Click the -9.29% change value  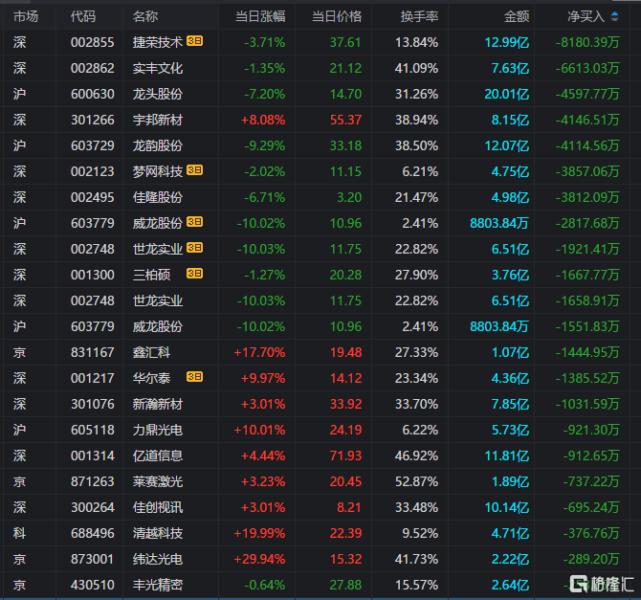click(x=264, y=146)
